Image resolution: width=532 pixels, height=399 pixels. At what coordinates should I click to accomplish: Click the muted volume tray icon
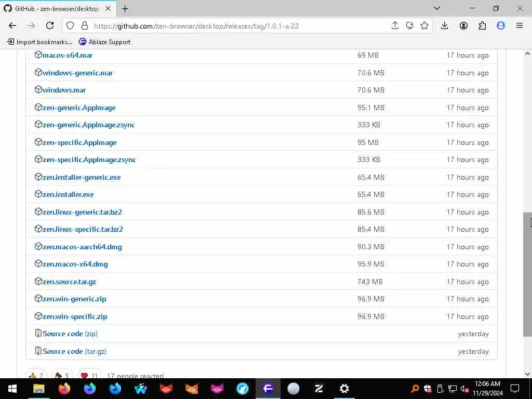pos(464,389)
